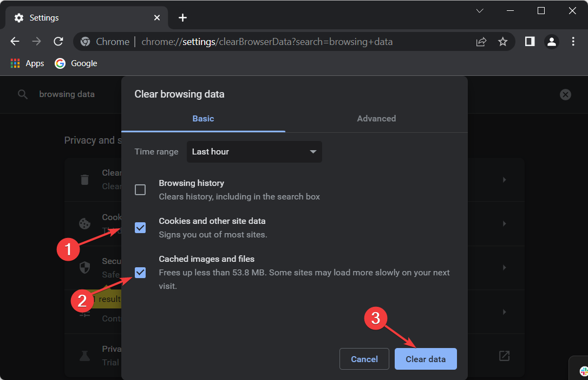The image size is (588, 380).
Task: Expand the site settings row arrow
Action: tap(505, 312)
